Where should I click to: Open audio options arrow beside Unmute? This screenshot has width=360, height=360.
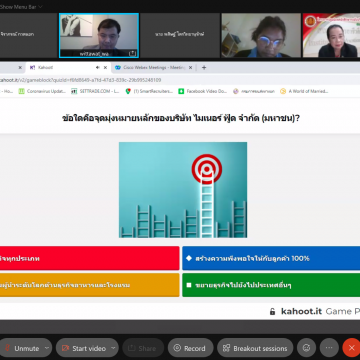click(x=47, y=348)
